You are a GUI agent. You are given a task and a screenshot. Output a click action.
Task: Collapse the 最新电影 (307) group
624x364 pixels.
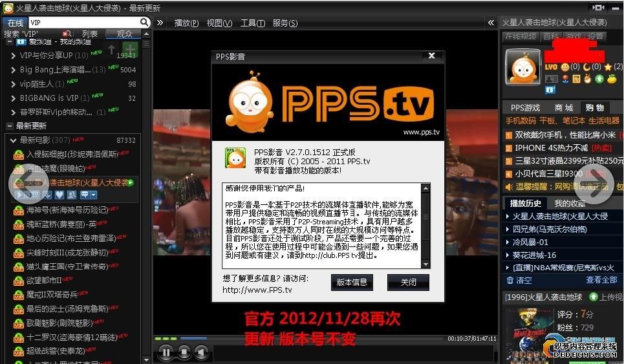13,140
